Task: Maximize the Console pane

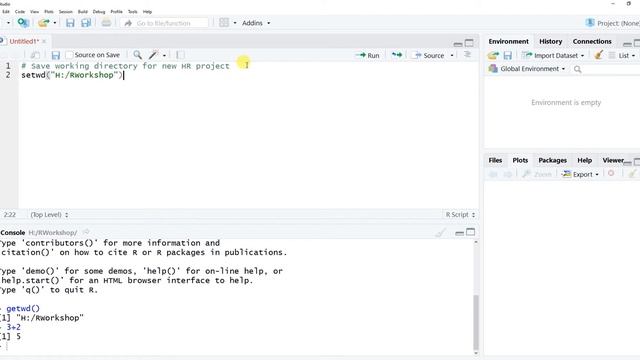Action: [x=471, y=232]
